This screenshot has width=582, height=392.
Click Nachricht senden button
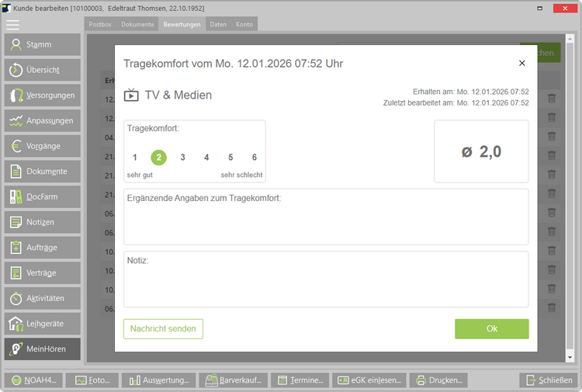coord(163,329)
